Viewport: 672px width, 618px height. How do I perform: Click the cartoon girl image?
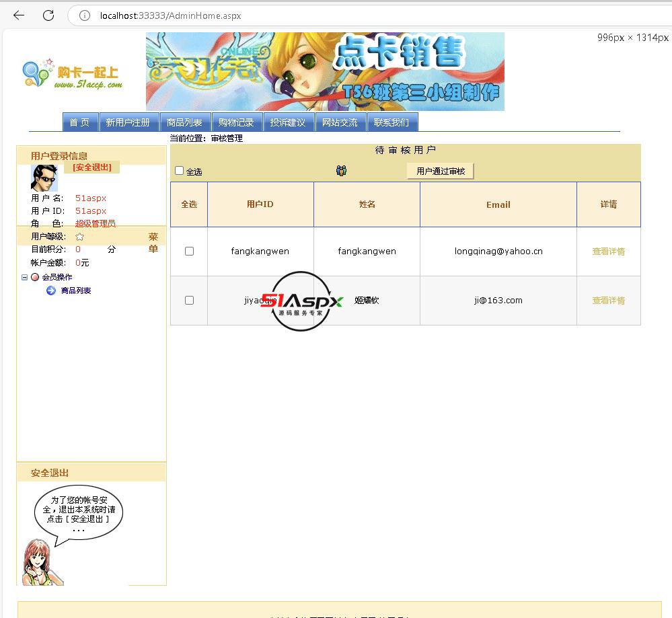coord(42,562)
